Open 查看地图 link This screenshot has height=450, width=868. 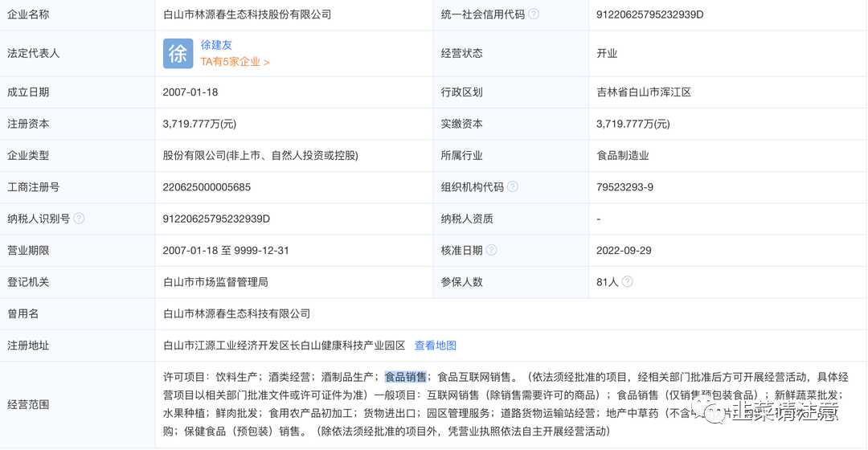point(436,346)
